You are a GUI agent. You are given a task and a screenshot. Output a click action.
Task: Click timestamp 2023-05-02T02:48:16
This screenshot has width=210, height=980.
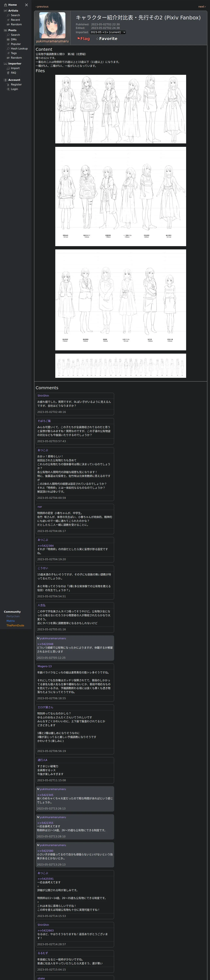pos(52,412)
